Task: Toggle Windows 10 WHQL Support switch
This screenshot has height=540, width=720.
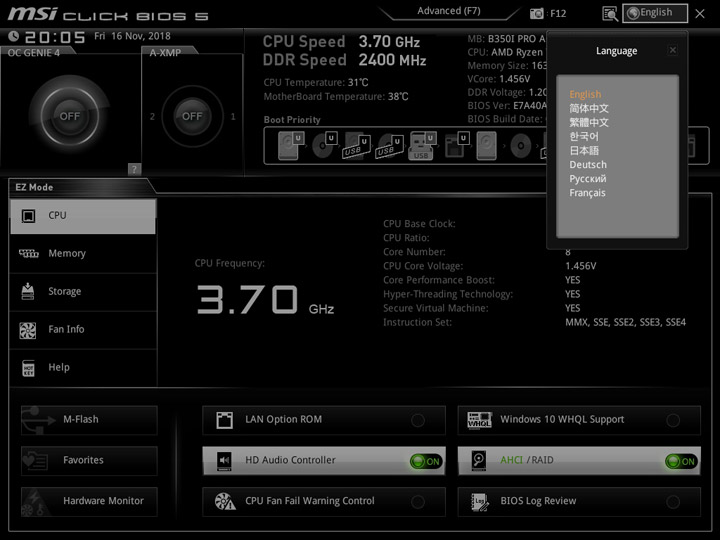Action: pyautogui.click(x=673, y=420)
